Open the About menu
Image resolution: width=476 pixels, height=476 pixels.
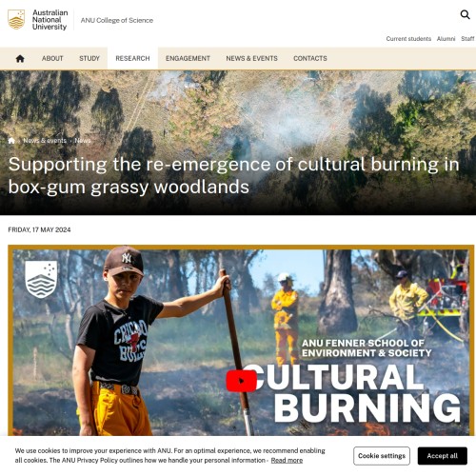(x=52, y=58)
